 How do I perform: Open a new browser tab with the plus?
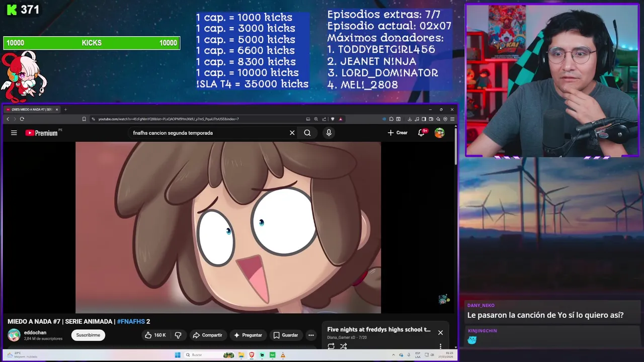(x=65, y=110)
